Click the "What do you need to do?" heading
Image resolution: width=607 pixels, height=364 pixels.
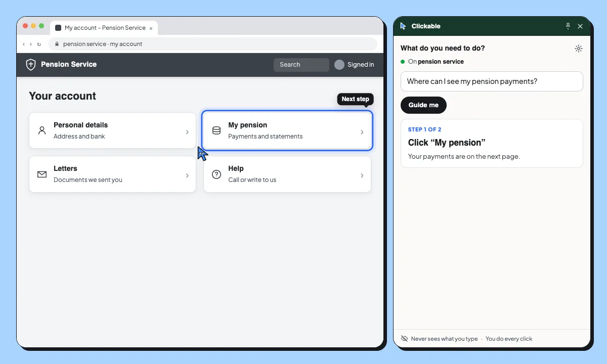443,49
